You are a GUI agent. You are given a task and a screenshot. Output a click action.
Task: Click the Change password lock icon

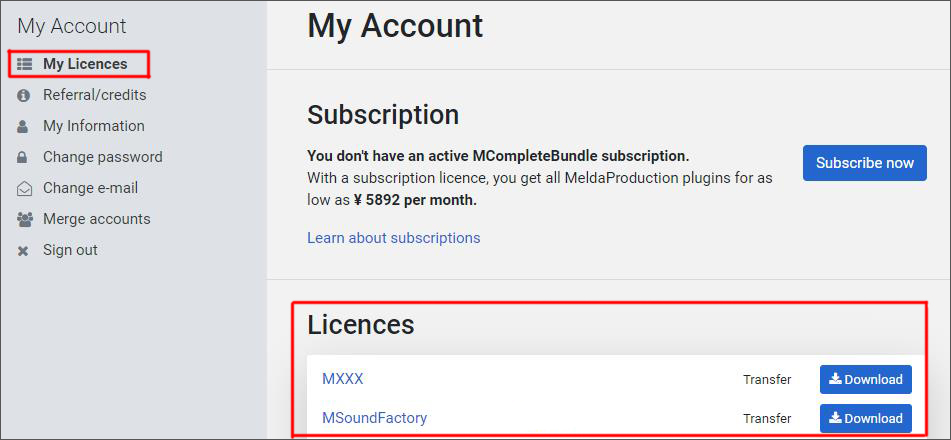(22, 158)
